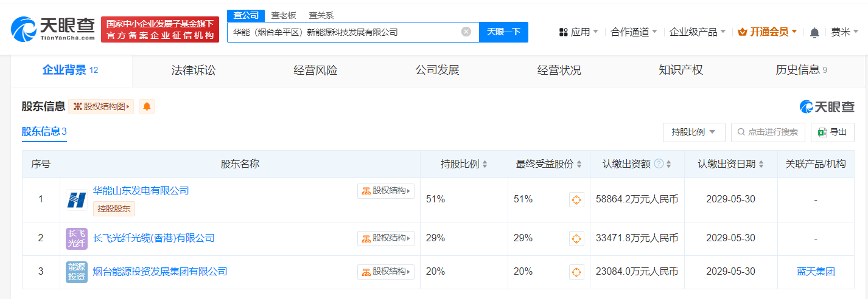The image size is (868, 299).
Task: Open the 长飞光纤光缆(香港)有限公司 link
Action: 153,238
